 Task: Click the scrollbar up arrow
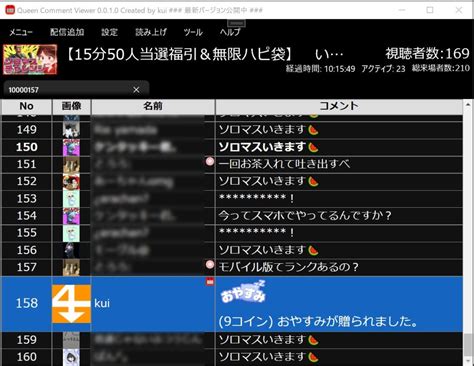tap(468, 105)
